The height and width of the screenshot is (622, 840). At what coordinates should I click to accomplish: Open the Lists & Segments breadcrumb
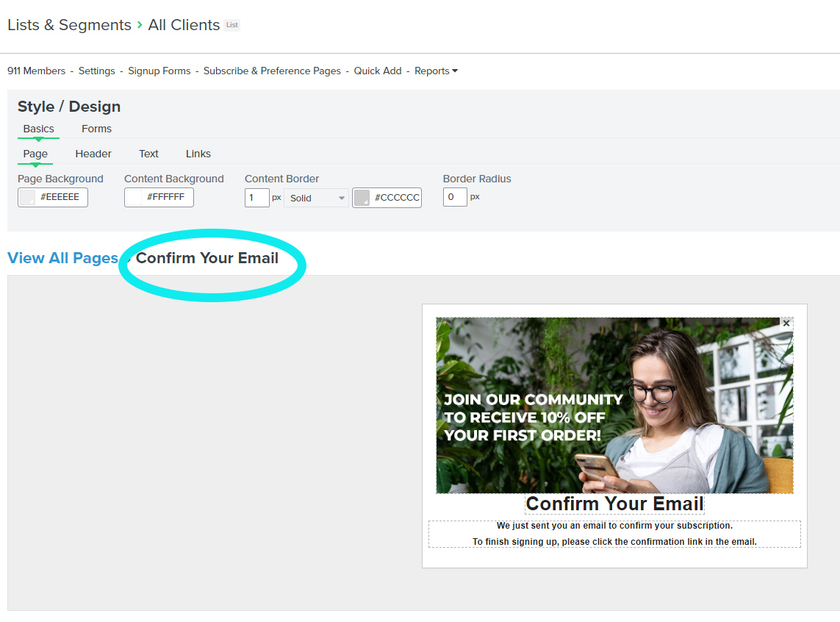pos(69,25)
